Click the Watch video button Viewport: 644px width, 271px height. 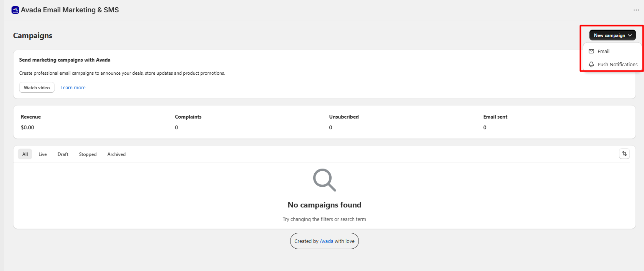pos(37,87)
